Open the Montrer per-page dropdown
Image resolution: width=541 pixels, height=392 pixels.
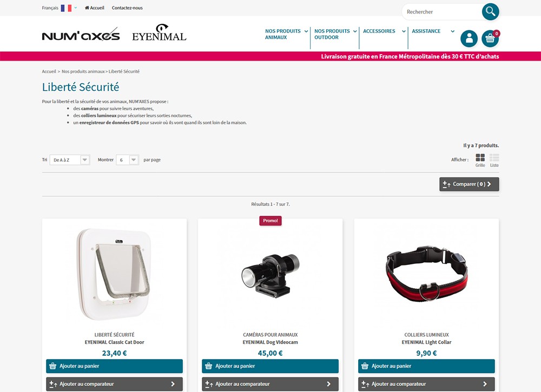(127, 160)
